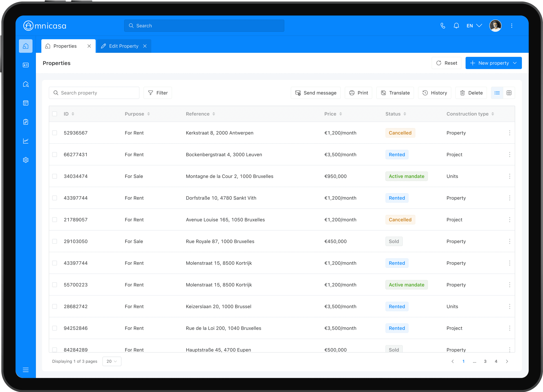The image size is (543, 392).
Task: Select all rows with header checkbox
Action: coord(55,114)
